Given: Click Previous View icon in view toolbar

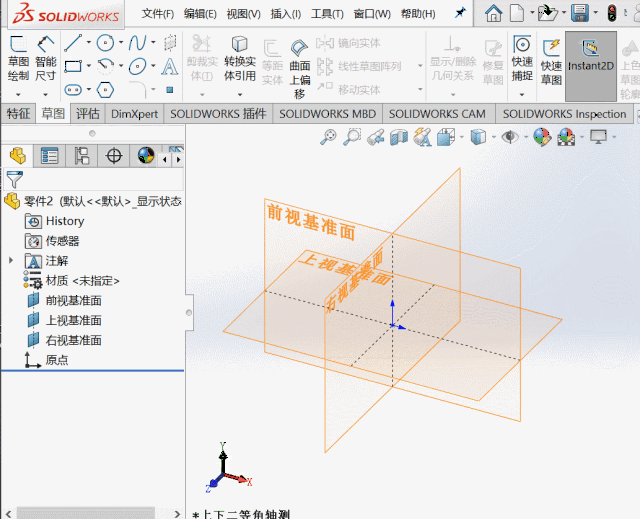Looking at the screenshot, I should click(x=376, y=137).
